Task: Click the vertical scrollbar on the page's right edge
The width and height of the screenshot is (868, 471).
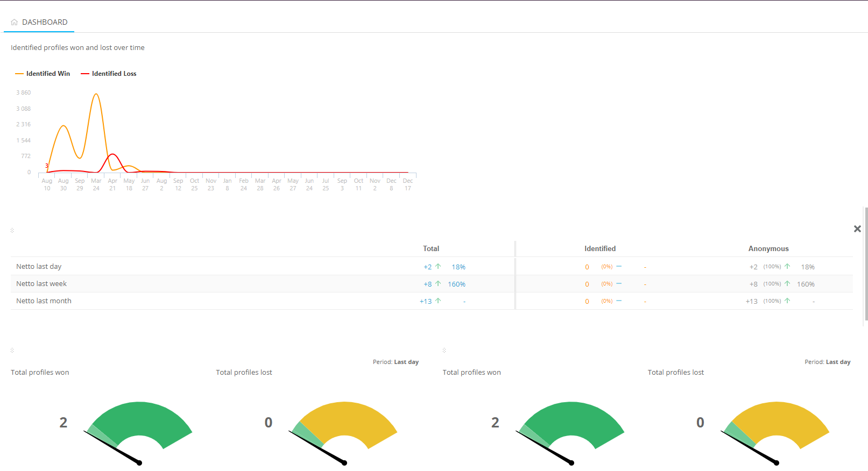Action: pos(865,263)
